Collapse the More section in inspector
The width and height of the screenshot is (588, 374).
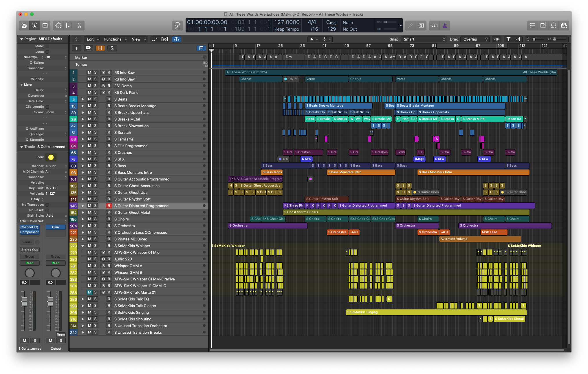coord(21,85)
